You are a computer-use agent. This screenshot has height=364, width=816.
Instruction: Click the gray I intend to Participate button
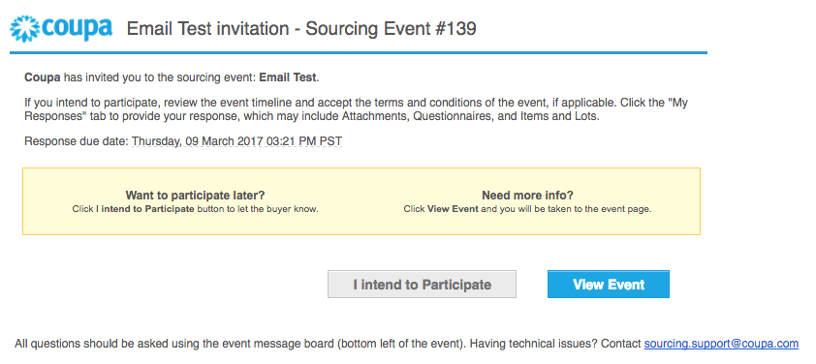point(422,284)
